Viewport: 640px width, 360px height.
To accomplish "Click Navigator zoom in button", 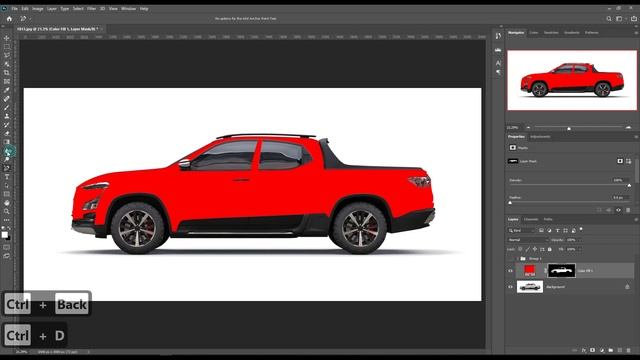I will pyautogui.click(x=628, y=128).
